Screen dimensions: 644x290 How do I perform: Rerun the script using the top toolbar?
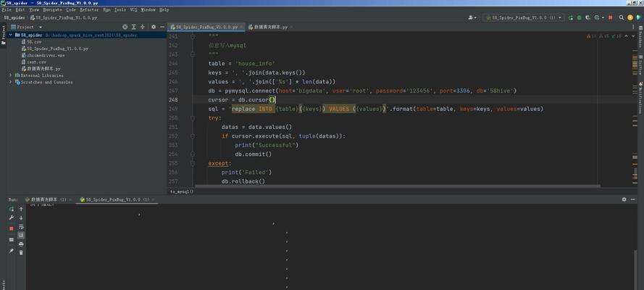point(571,17)
